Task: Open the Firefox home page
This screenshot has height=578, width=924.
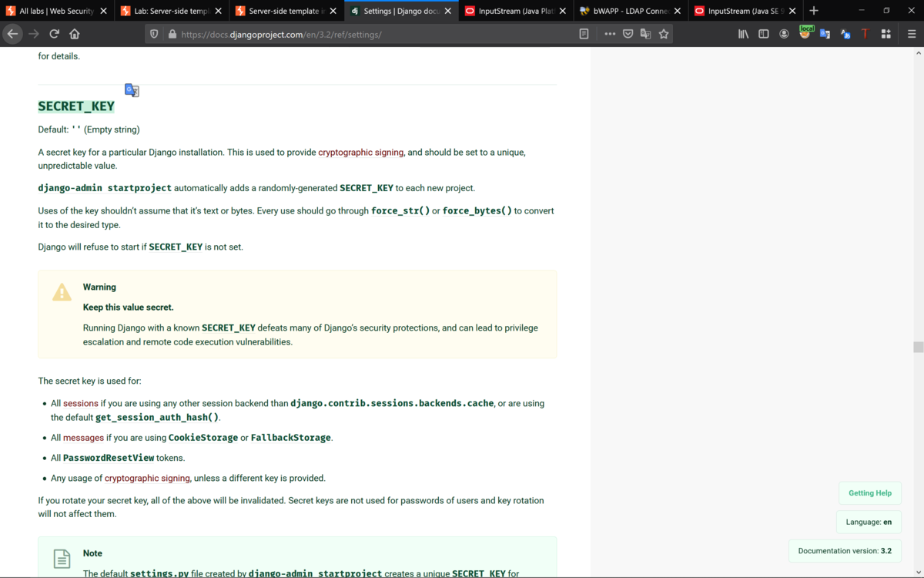Action: (x=75, y=34)
